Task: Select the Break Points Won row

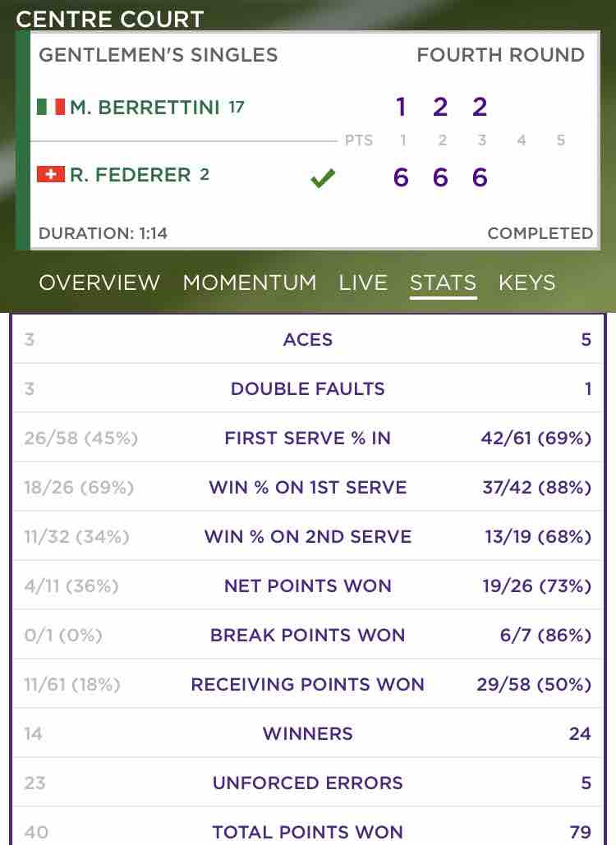Action: [308, 634]
